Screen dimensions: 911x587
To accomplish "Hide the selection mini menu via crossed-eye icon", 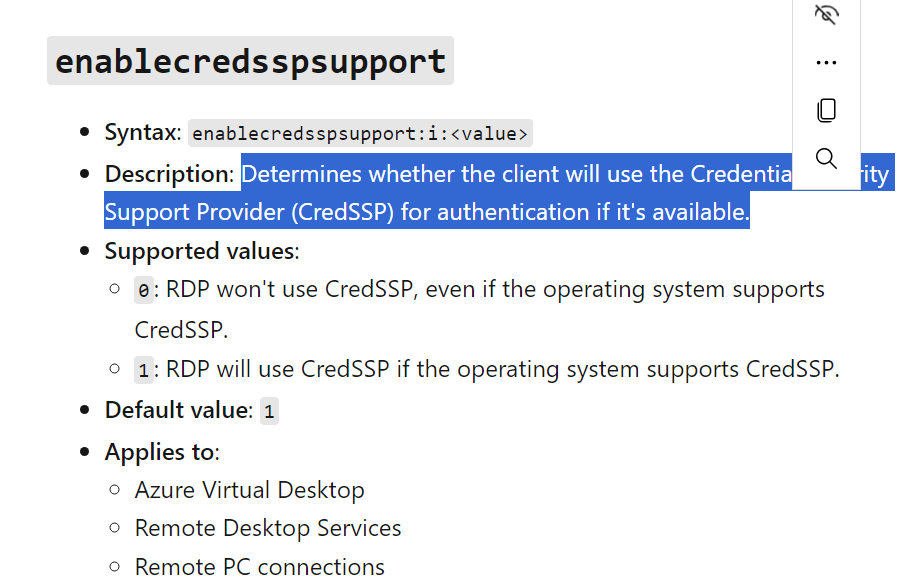I will [x=826, y=15].
